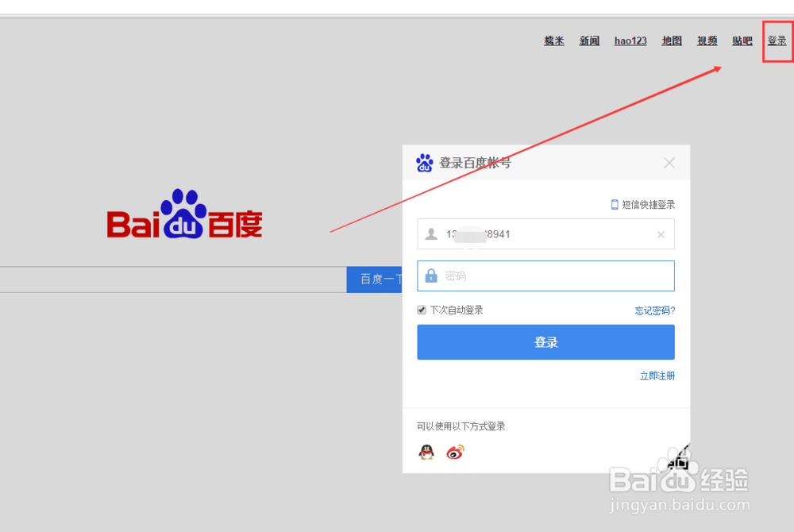Open the 新闻 link in top navigation
The width and height of the screenshot is (794, 532).
pyautogui.click(x=589, y=41)
